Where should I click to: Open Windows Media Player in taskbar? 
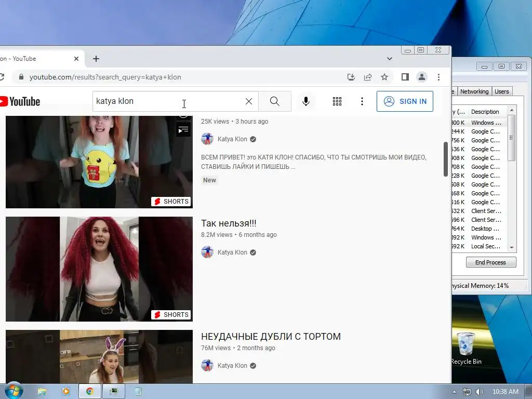(x=66, y=392)
